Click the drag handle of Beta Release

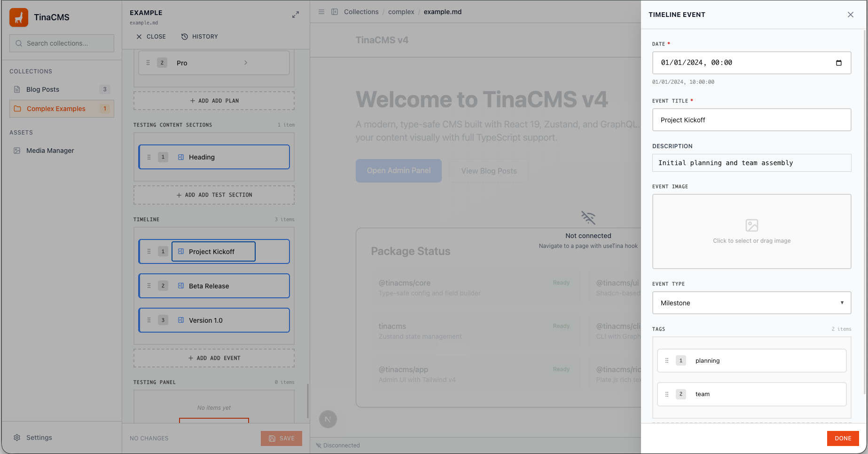(x=149, y=286)
